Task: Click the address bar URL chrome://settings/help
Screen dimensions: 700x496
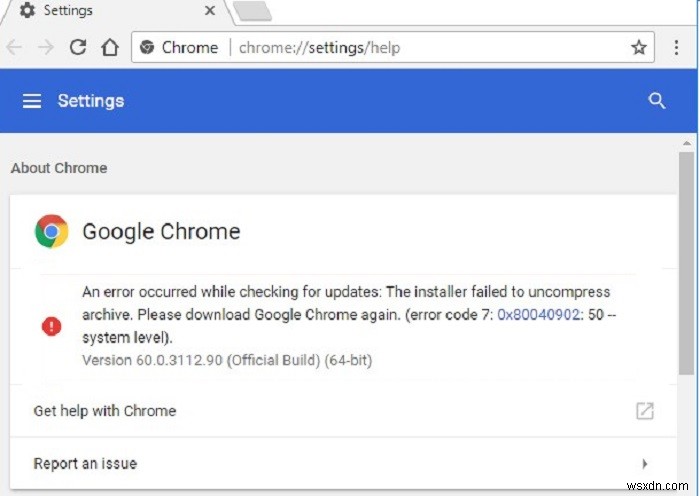Action: [x=319, y=47]
